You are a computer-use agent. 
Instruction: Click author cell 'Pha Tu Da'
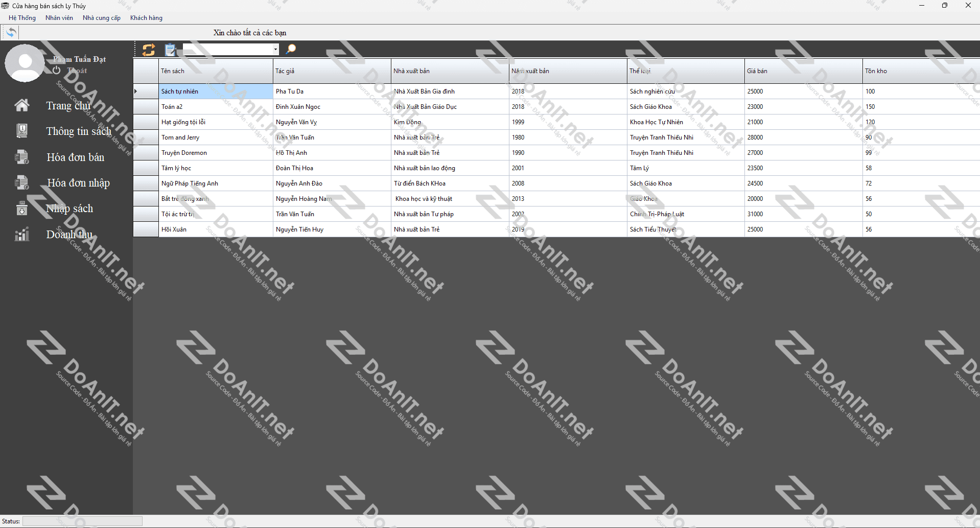332,91
